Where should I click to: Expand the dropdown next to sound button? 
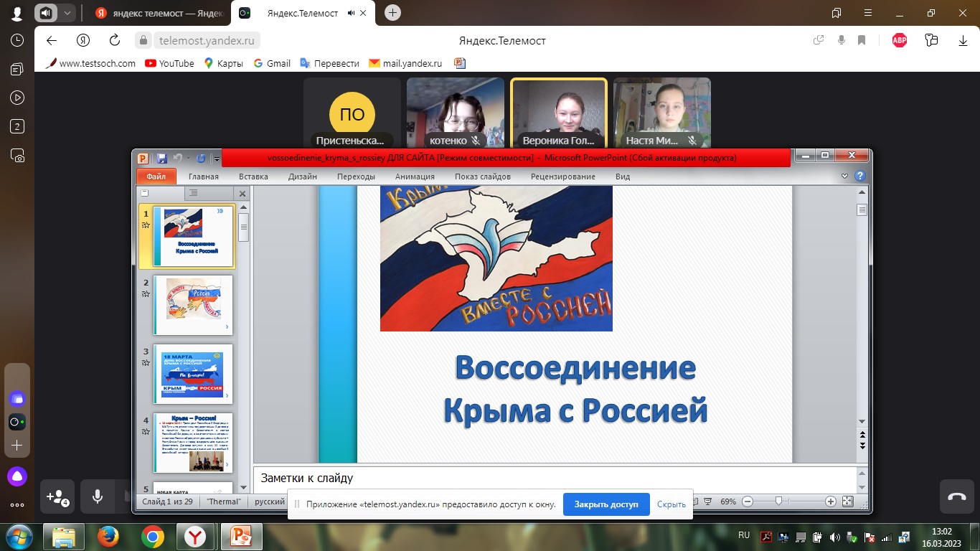pos(67,13)
